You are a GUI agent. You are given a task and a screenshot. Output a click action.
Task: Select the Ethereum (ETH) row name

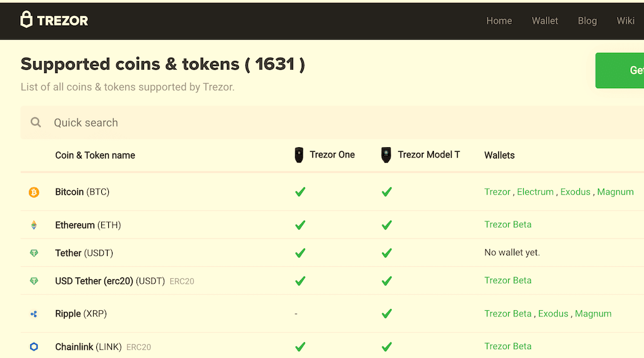coord(88,225)
